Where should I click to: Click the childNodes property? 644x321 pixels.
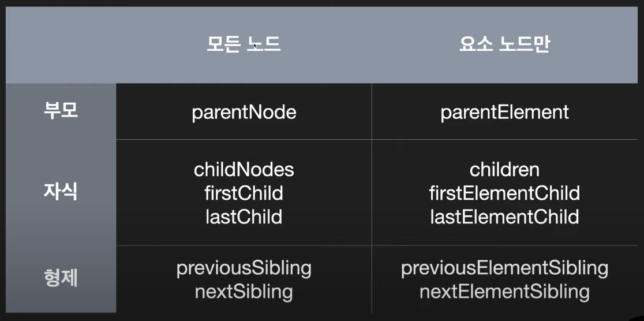[x=244, y=169]
